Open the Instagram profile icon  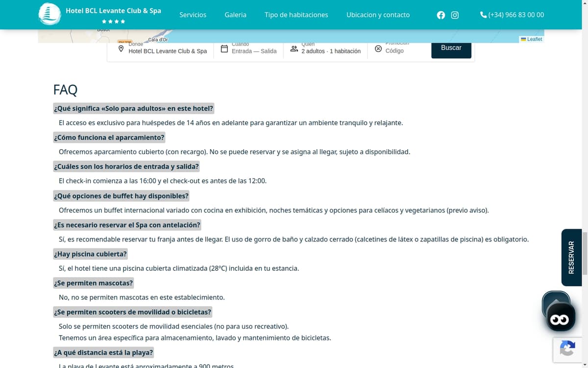pos(455,15)
